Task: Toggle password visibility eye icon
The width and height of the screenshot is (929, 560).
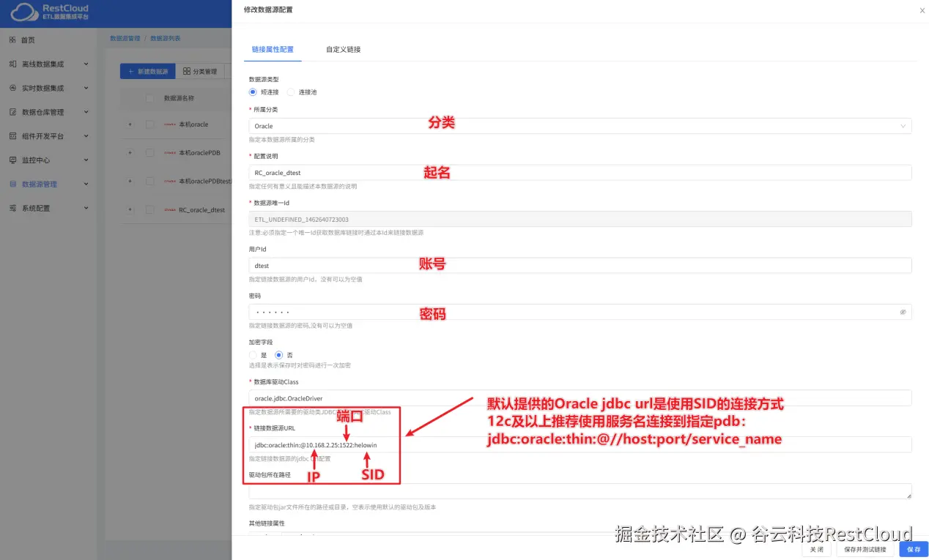Action: [903, 312]
